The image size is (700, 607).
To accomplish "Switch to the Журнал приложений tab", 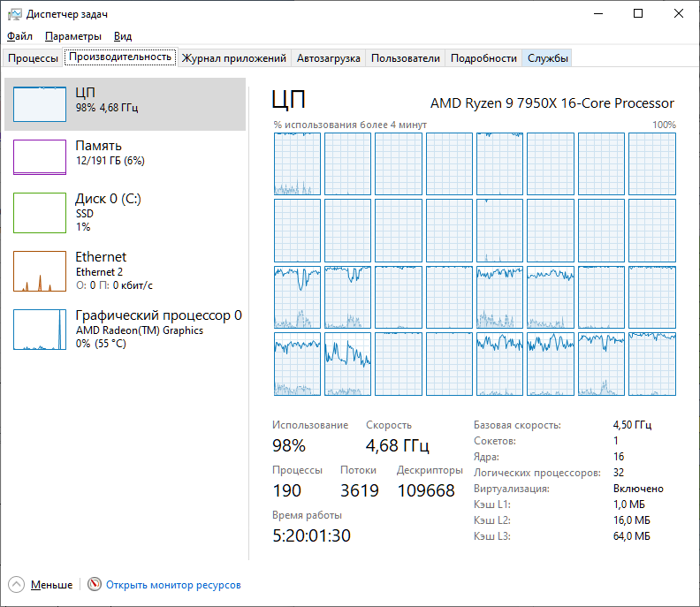I will [x=234, y=58].
